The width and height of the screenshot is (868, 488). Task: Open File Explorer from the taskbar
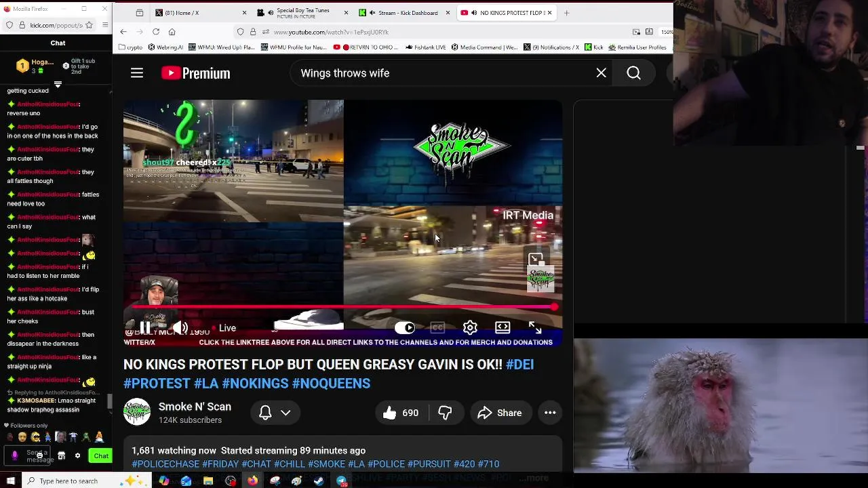(x=208, y=481)
